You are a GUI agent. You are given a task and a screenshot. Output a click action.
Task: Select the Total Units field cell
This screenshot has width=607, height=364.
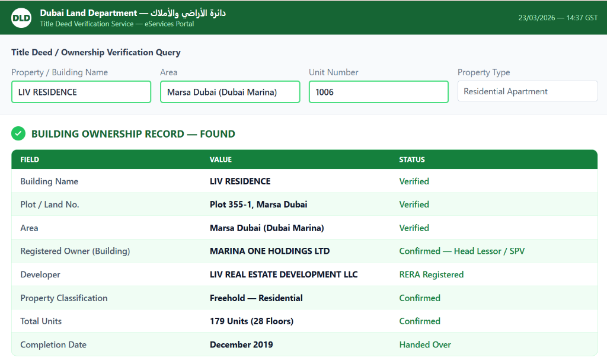[x=41, y=321]
